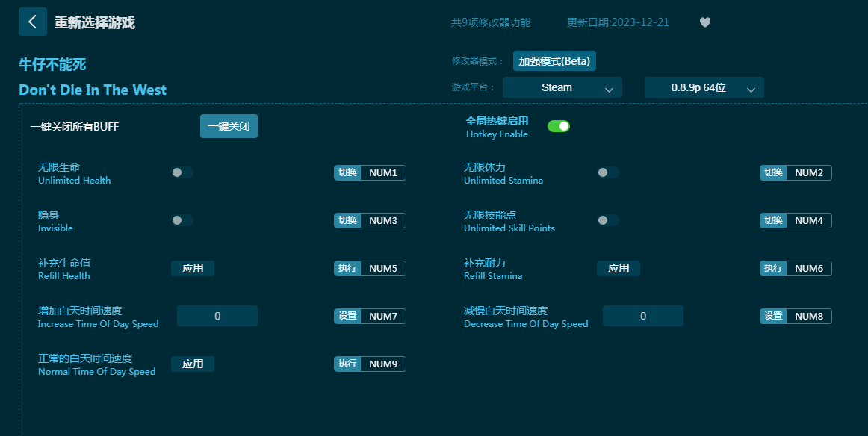Apply the Refill Health cheat
This screenshot has width=868, height=436.
tap(193, 268)
